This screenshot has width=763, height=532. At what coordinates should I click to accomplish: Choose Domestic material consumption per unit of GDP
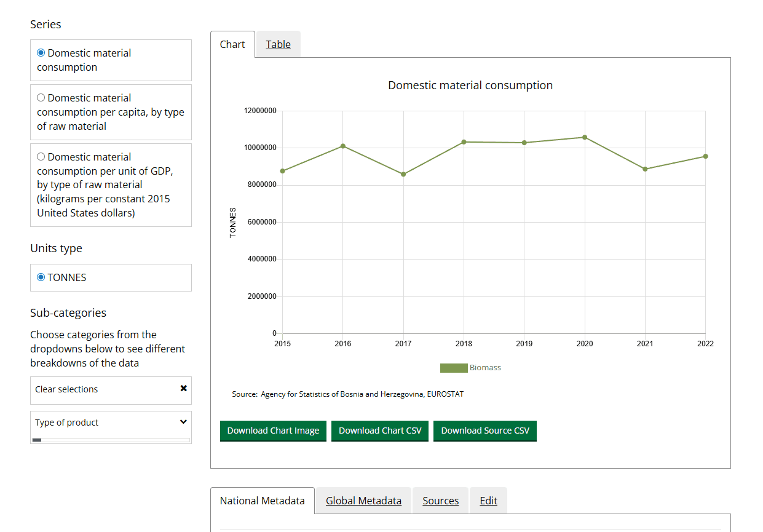[x=41, y=157]
